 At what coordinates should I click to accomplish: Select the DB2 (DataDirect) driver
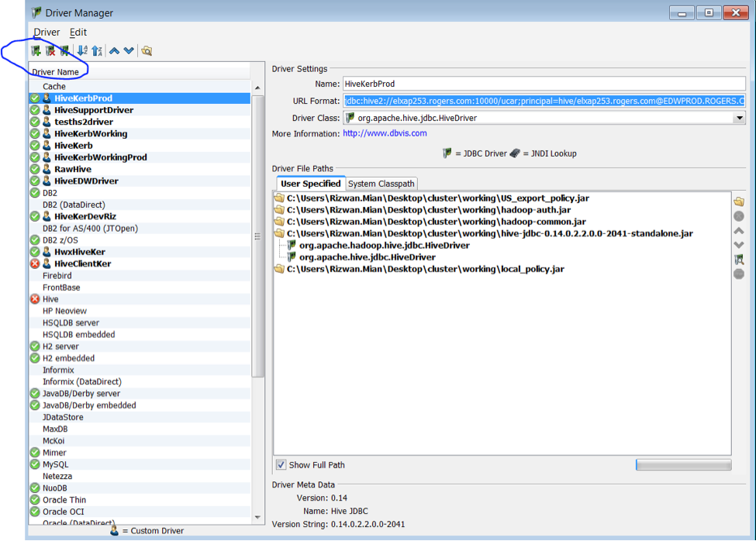pos(140,205)
